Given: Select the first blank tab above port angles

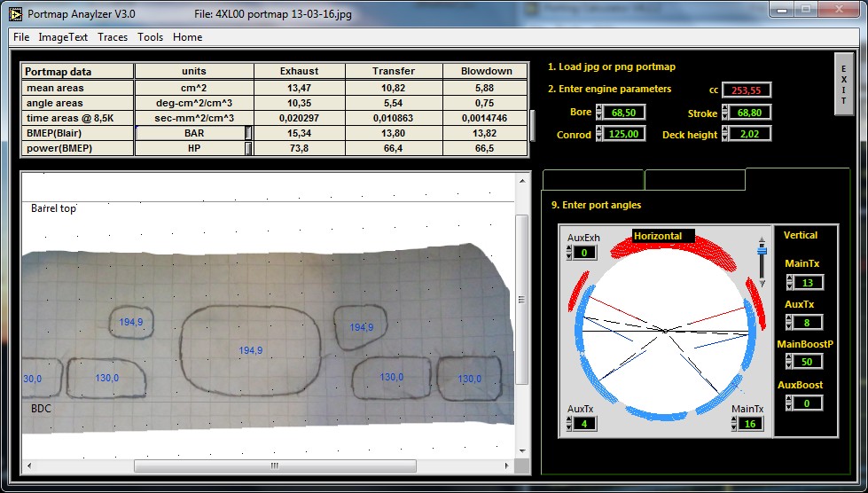Looking at the screenshot, I should point(591,179).
